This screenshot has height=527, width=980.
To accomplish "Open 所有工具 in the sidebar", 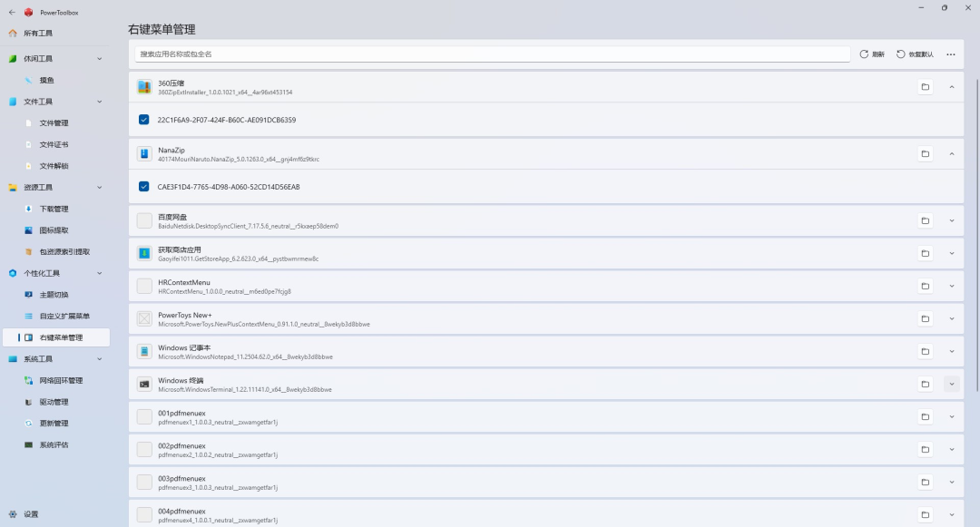I will 56,33.
